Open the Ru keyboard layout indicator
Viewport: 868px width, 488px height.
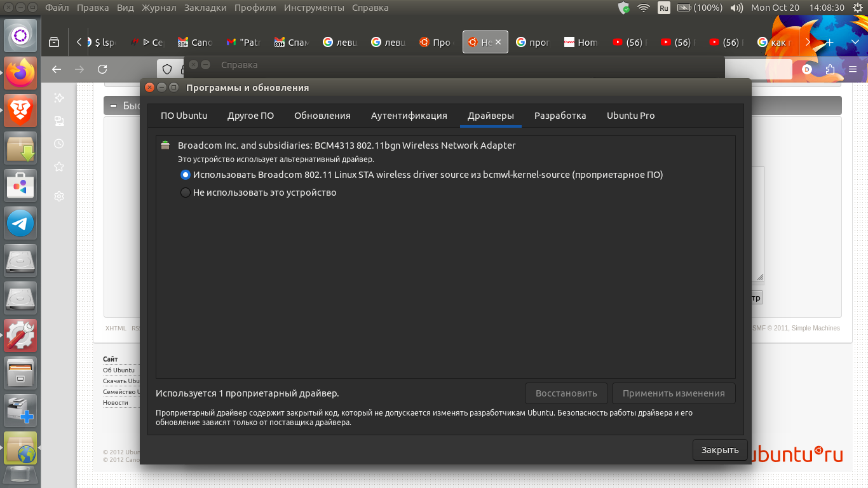663,8
